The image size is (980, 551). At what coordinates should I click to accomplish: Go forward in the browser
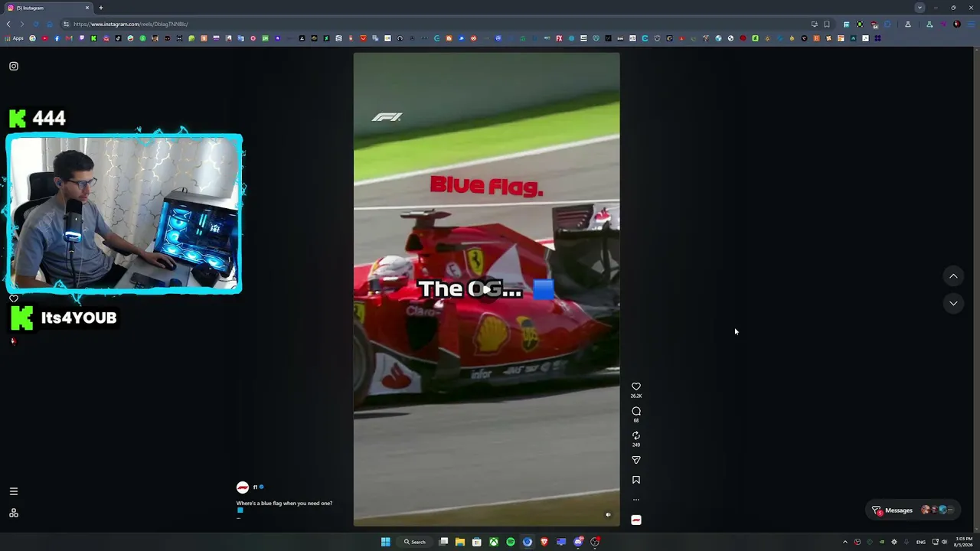(x=21, y=24)
